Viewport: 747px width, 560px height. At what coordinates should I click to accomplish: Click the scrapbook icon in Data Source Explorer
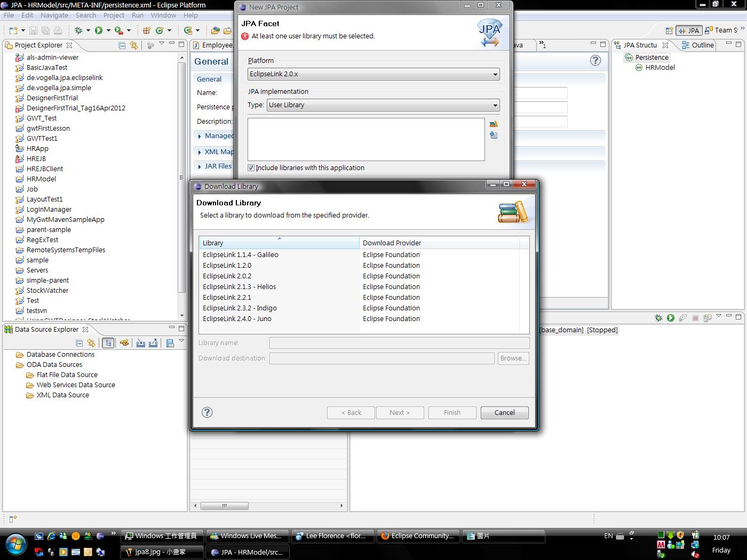(170, 343)
